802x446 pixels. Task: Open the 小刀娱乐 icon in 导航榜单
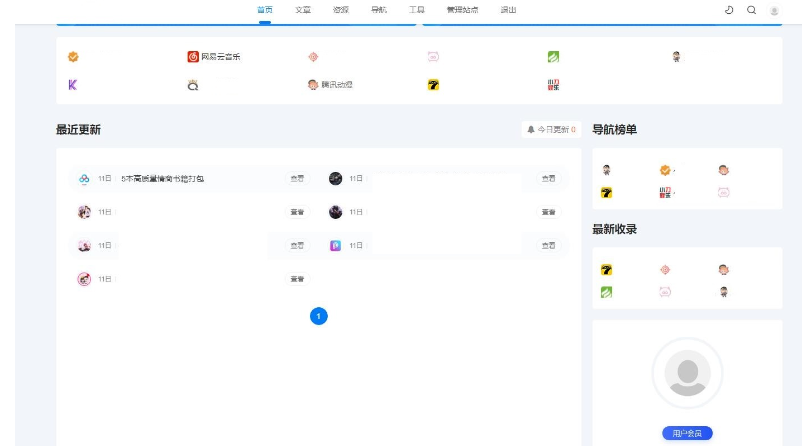tap(665, 193)
